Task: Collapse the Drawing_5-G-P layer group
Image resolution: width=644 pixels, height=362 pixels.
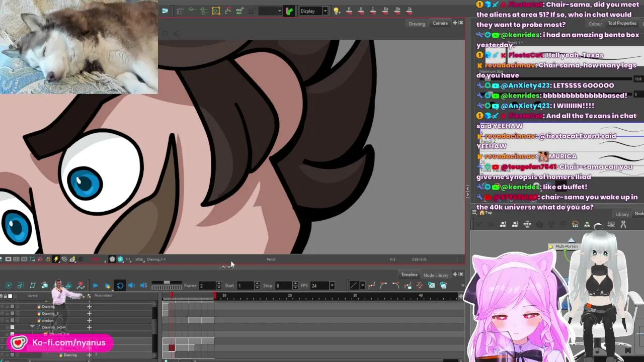Action: click(x=32, y=326)
